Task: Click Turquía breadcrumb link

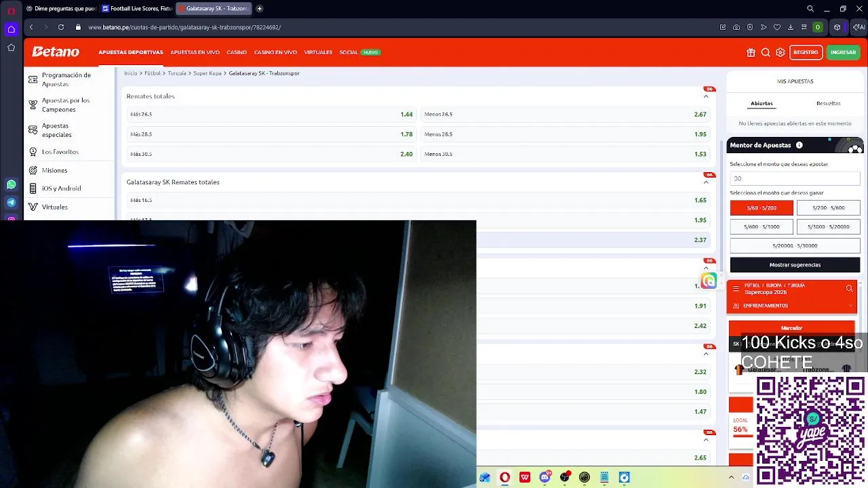Action: (177, 73)
